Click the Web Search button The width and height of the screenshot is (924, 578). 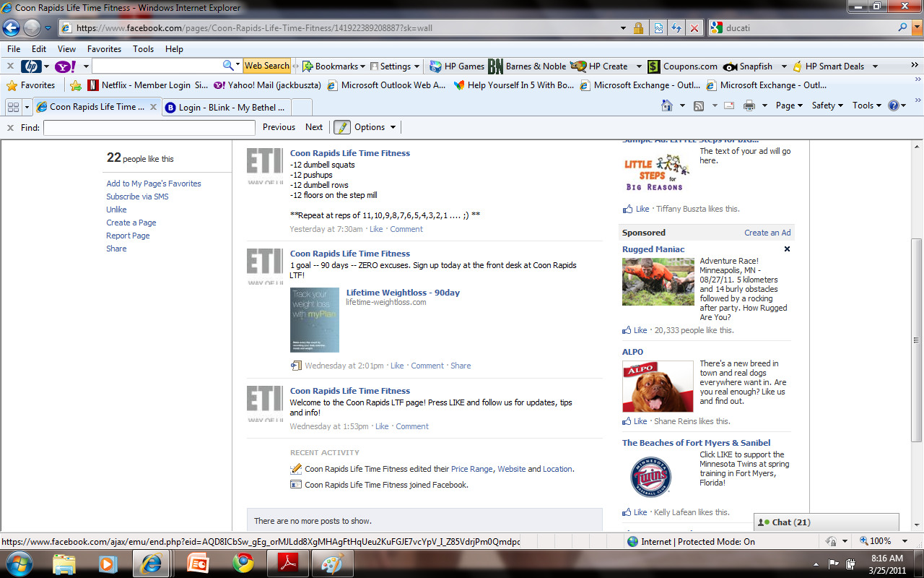point(267,66)
